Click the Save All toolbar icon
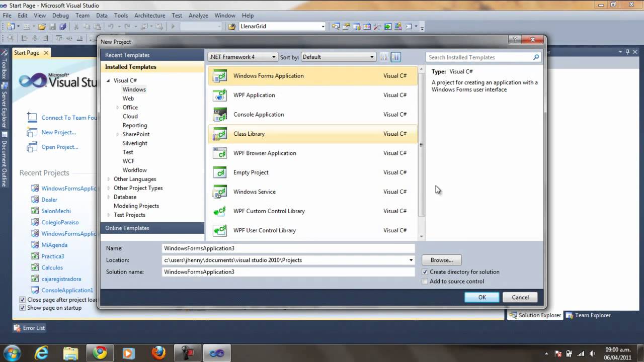The image size is (644, 362). (63, 27)
